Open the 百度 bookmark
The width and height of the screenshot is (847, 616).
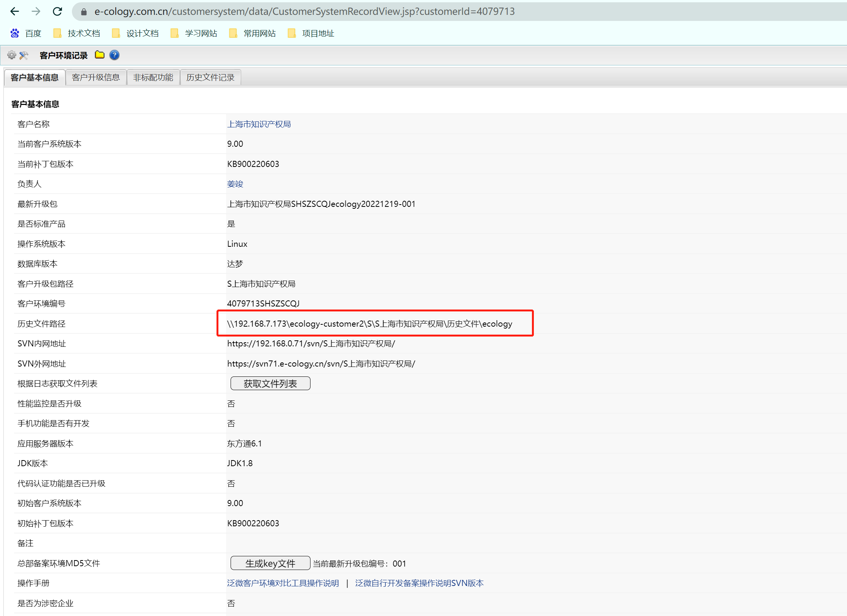[26, 33]
